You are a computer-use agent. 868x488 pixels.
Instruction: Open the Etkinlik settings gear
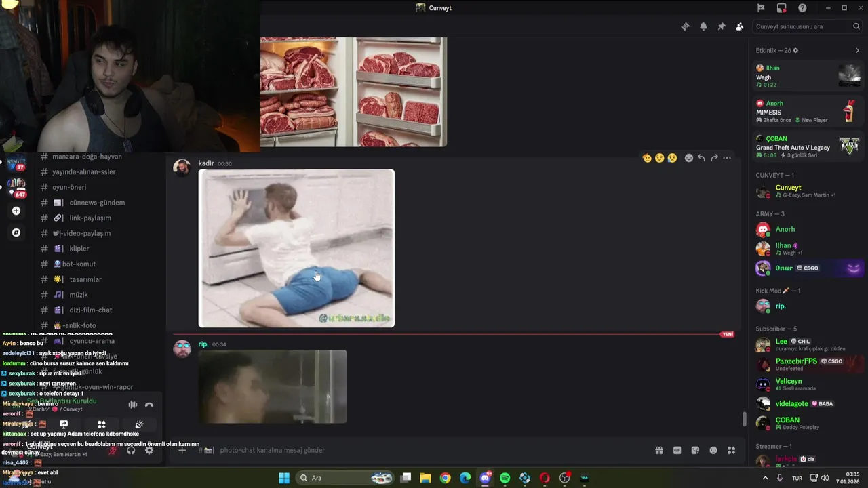795,50
